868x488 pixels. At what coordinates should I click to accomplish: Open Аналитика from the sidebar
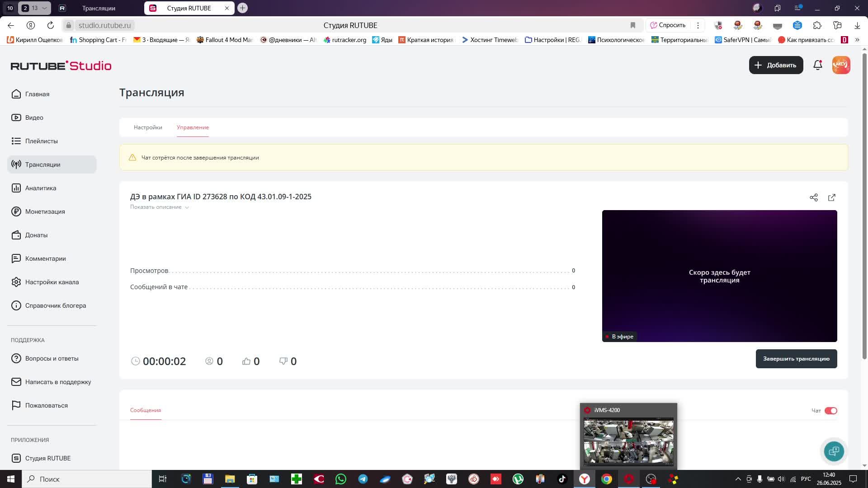pos(41,188)
